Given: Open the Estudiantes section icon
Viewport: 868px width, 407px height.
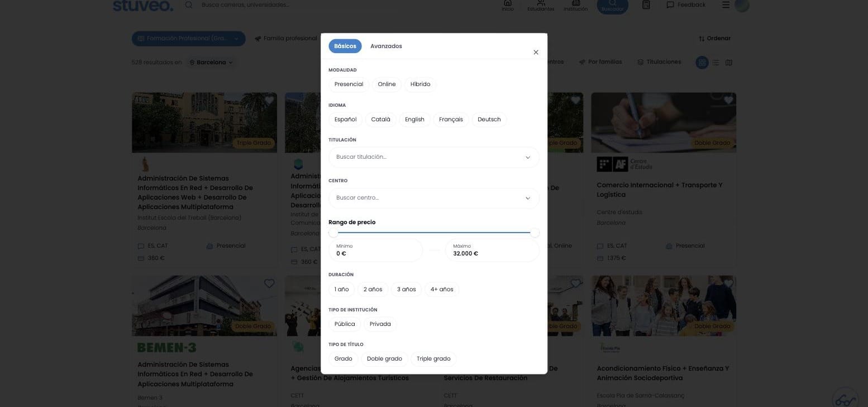Looking at the screenshot, I should coord(541,4).
